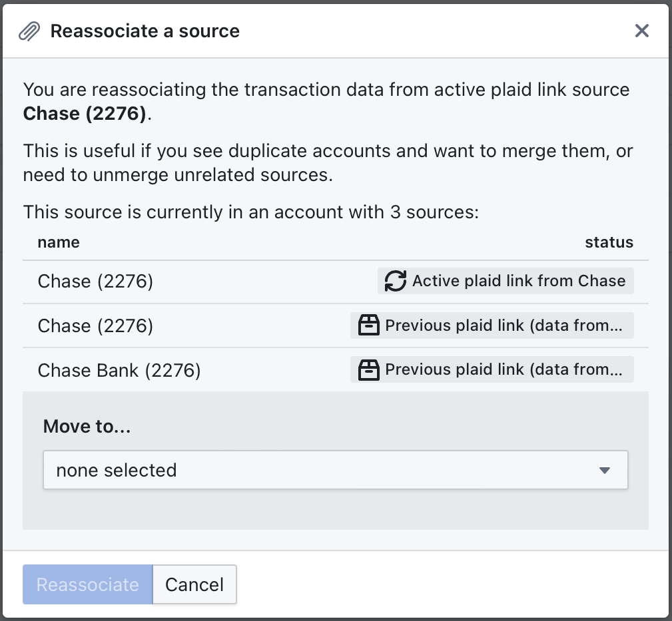
Task: Click the 'Reassociate a source' dialog title
Action: [145, 31]
